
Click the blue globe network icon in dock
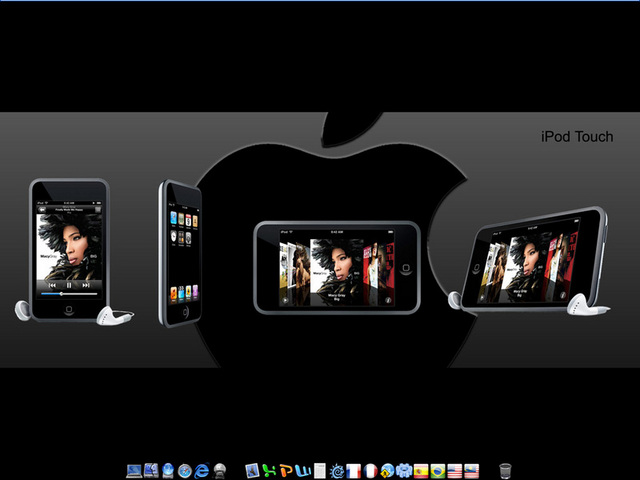coord(168,471)
